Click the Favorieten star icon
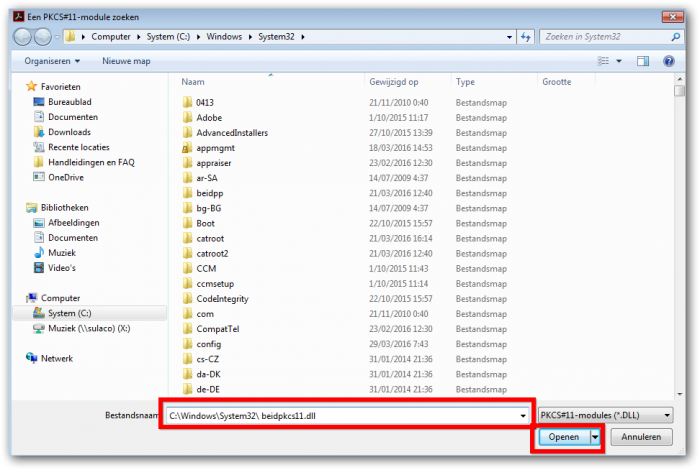Screen dimensions: 700x470 click(31, 86)
